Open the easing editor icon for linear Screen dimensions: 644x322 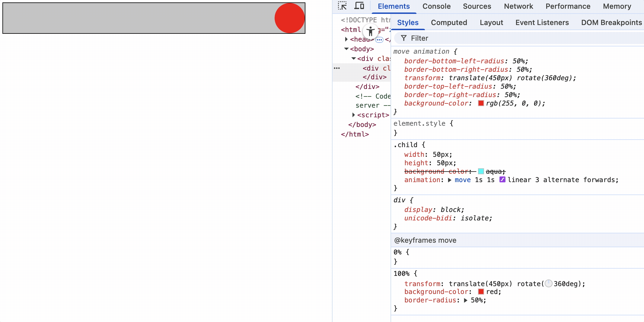[502, 180]
